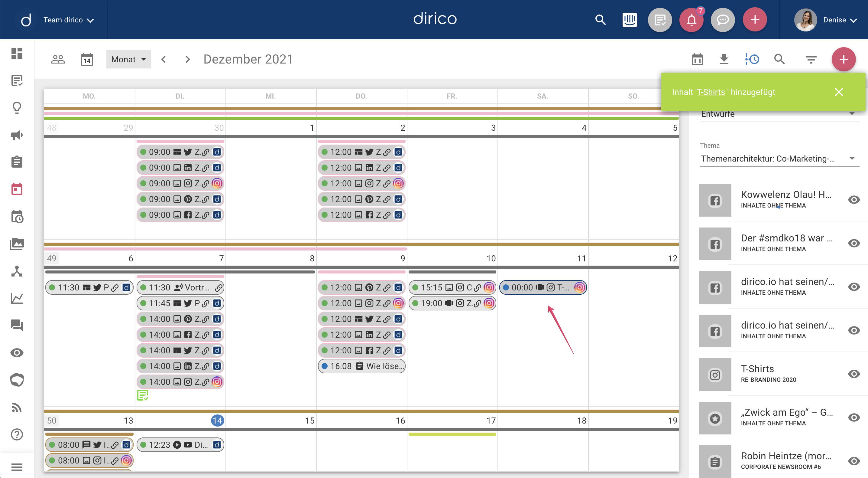Select today's date 14 in calendar
This screenshot has height=478, width=868.
point(217,420)
